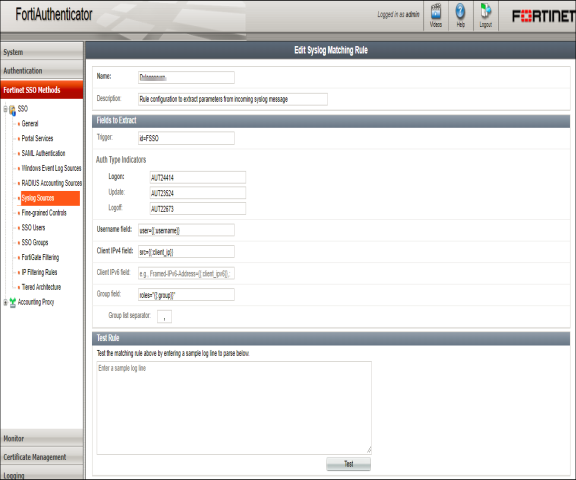The image size is (576, 480).
Task: Focus the sample log line textarea
Action: point(234,408)
